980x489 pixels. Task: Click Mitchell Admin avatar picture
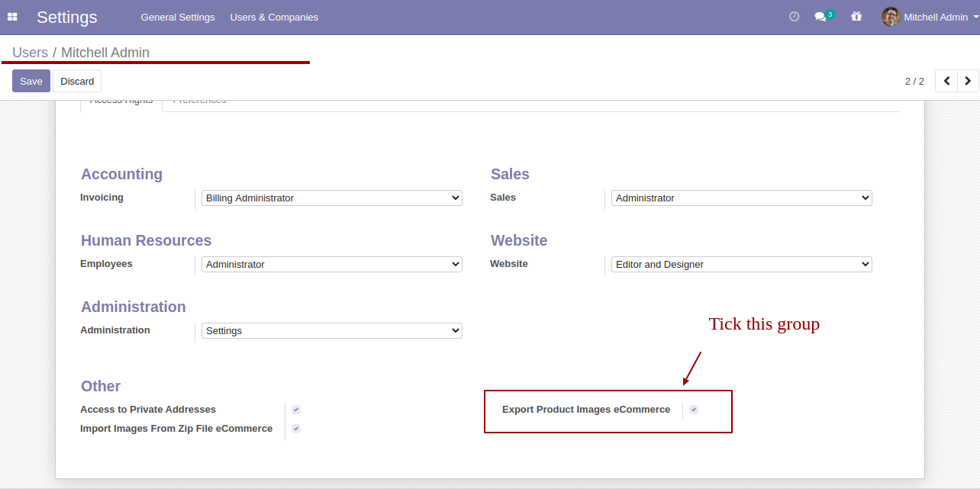891,17
